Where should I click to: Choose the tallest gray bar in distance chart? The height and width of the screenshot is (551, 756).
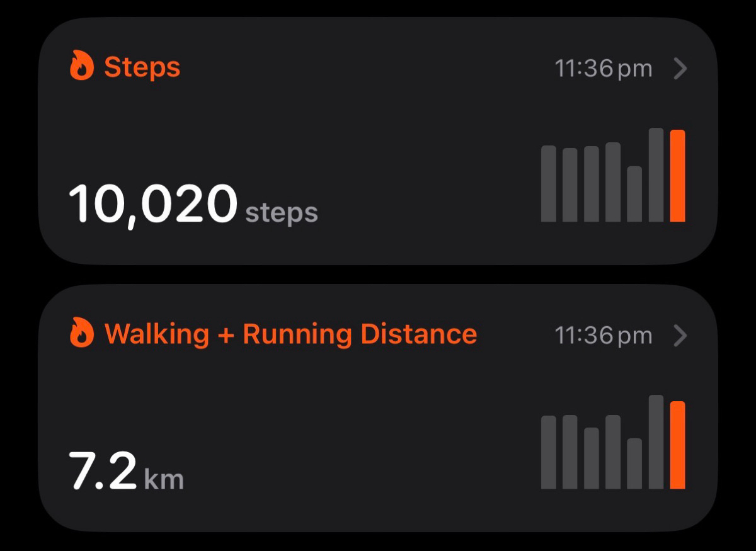[x=656, y=441]
